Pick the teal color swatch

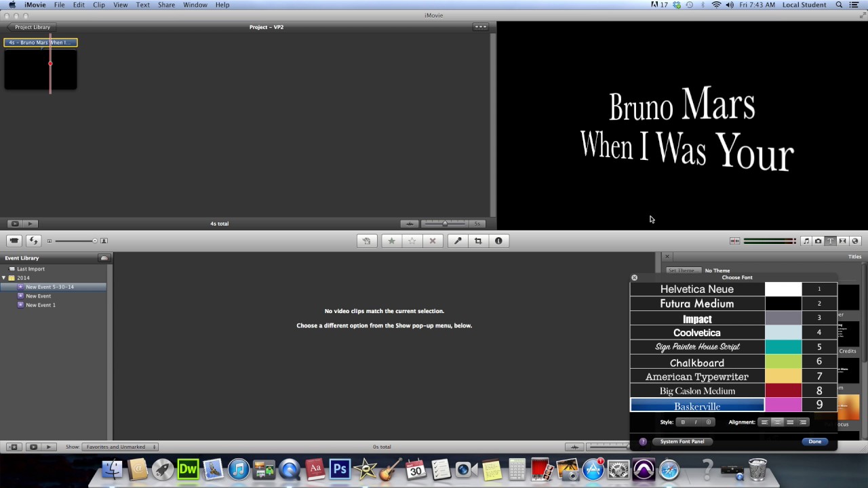click(x=783, y=347)
